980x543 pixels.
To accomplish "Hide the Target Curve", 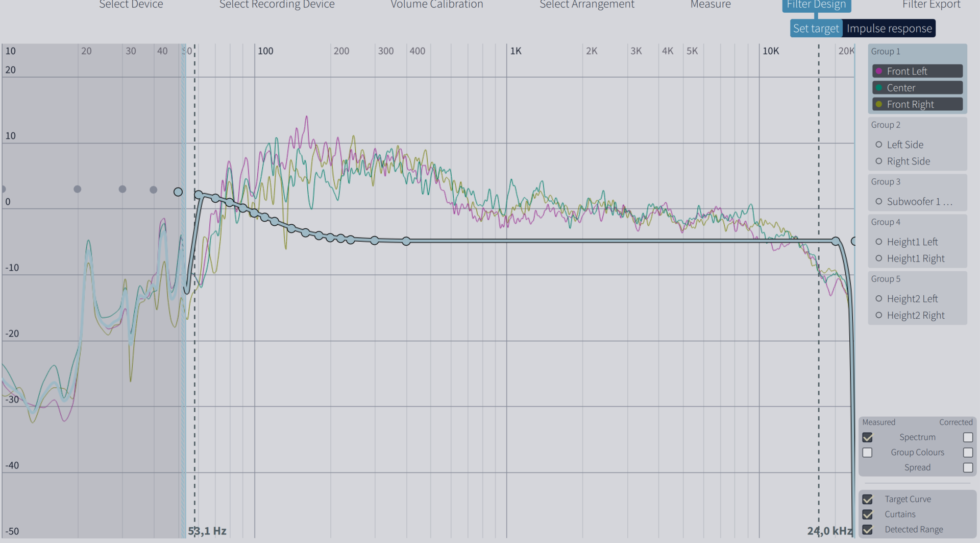I will click(x=867, y=499).
